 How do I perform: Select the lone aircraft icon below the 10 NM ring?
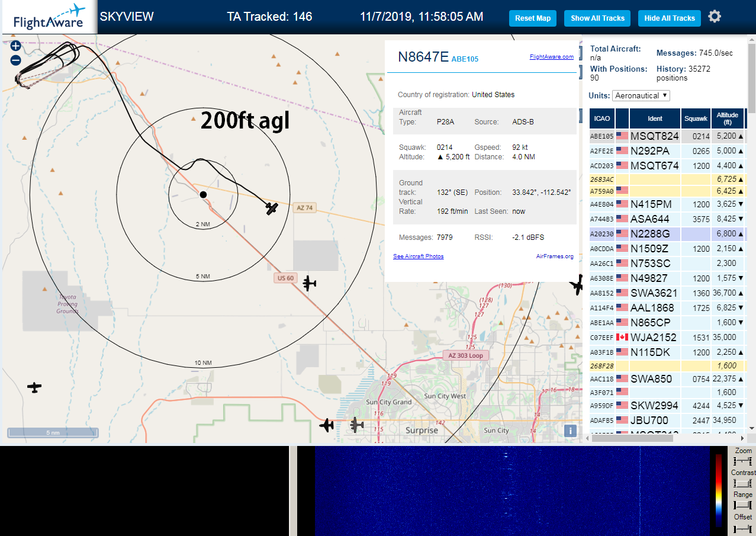[x=35, y=387]
